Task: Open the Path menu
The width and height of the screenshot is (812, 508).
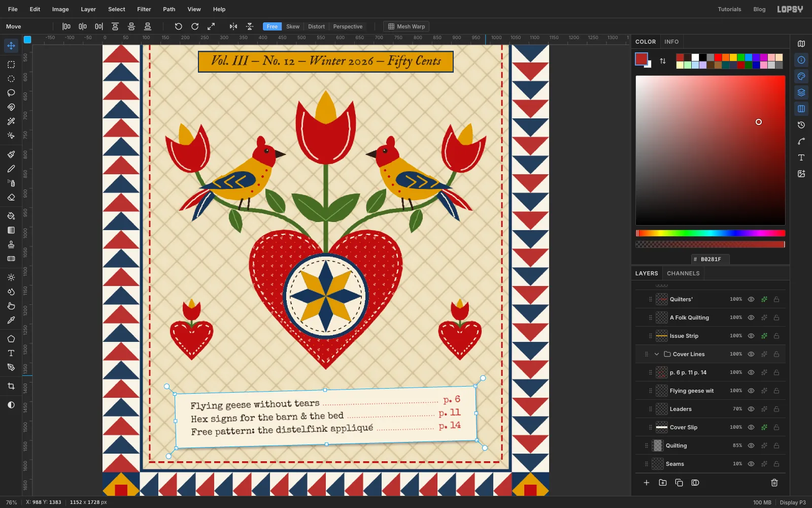Action: 169,9
